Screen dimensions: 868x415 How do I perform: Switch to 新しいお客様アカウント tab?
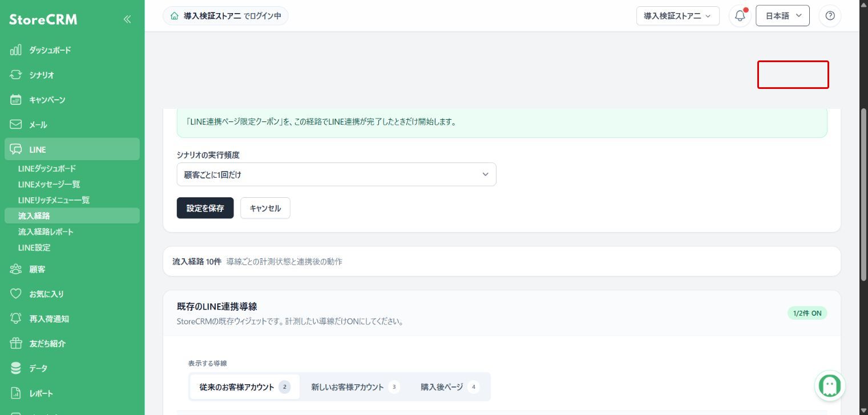[x=355, y=387]
